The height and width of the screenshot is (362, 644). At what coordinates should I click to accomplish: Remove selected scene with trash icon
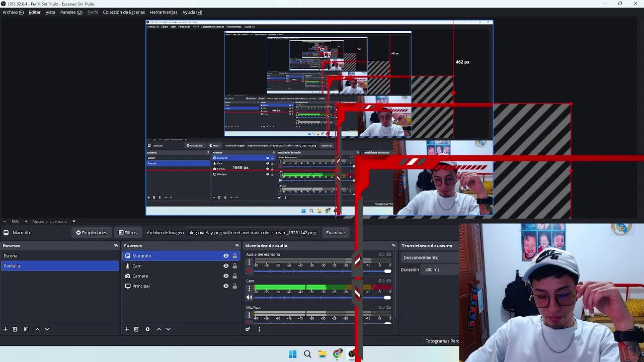coord(15,329)
